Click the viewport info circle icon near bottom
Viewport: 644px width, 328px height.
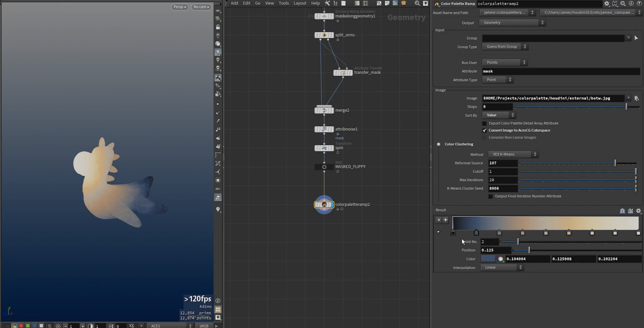point(218,300)
